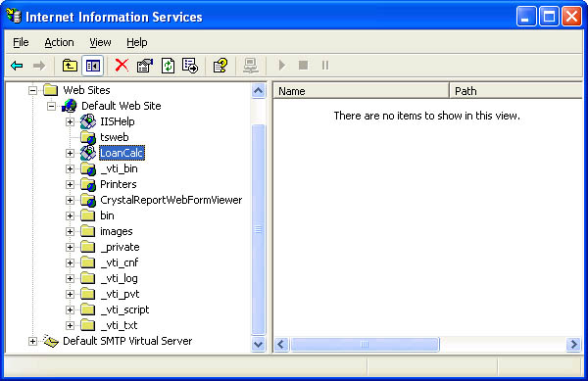This screenshot has width=588, height=381.
Task: Click the Forward arrow toolbar icon
Action: tap(39, 66)
